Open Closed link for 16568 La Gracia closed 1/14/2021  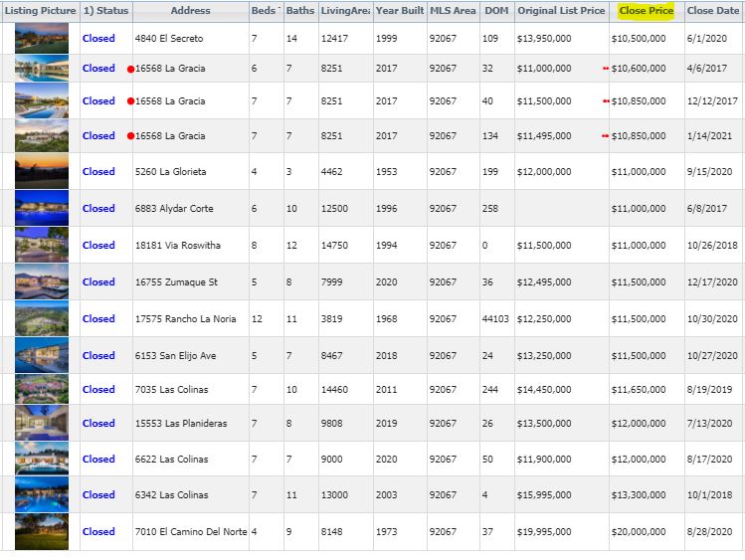tap(98, 136)
